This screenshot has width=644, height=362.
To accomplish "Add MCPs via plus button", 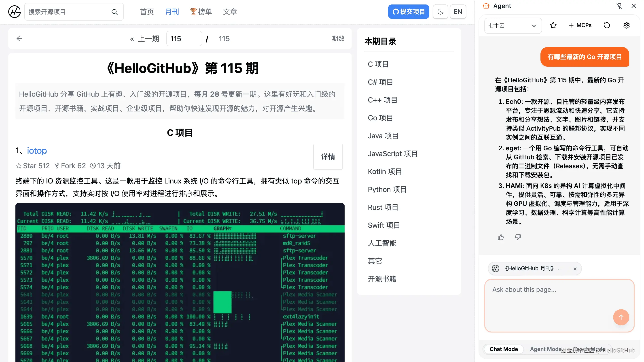I will click(580, 25).
